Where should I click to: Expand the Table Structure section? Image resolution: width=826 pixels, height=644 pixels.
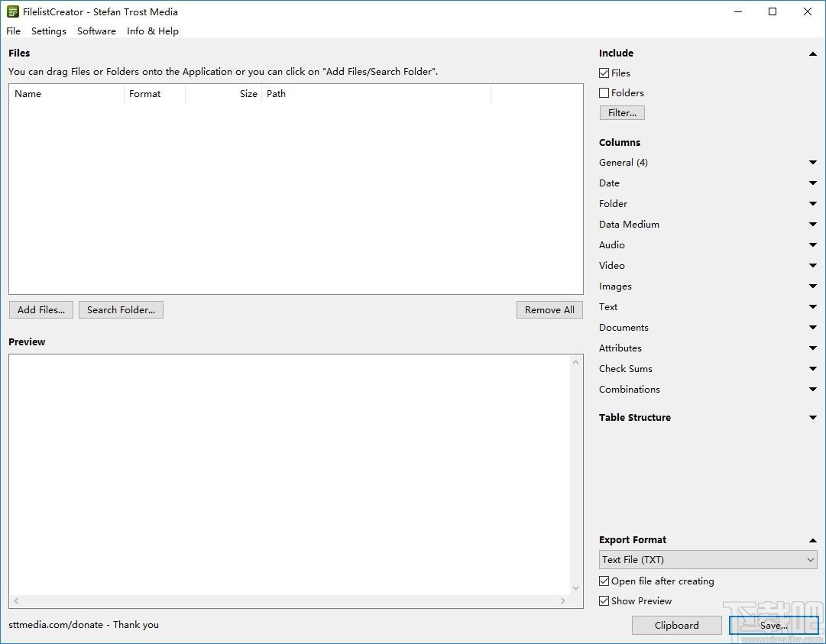(813, 418)
